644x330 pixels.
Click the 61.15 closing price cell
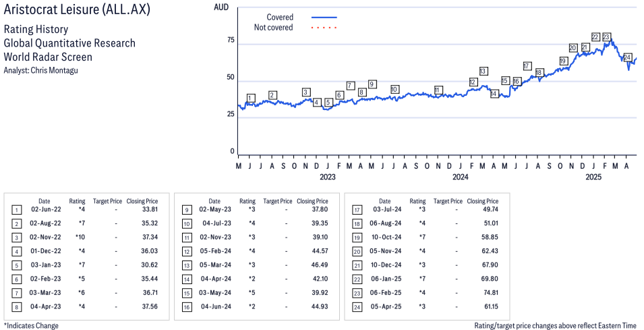(491, 306)
